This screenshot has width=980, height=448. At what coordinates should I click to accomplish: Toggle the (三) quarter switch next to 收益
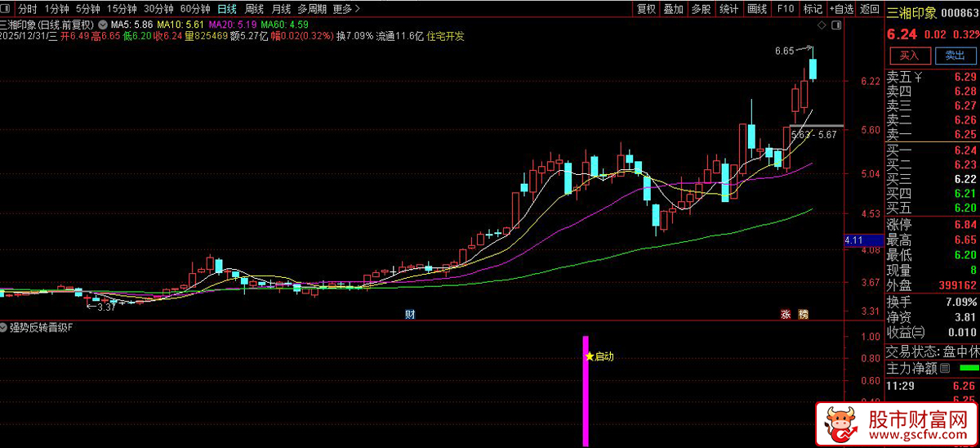pos(919,333)
